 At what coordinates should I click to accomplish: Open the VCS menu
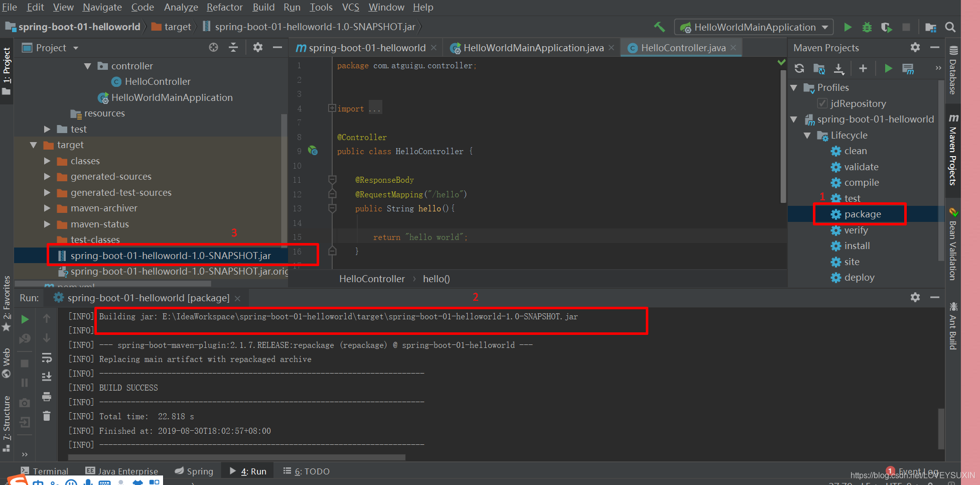coord(350,7)
